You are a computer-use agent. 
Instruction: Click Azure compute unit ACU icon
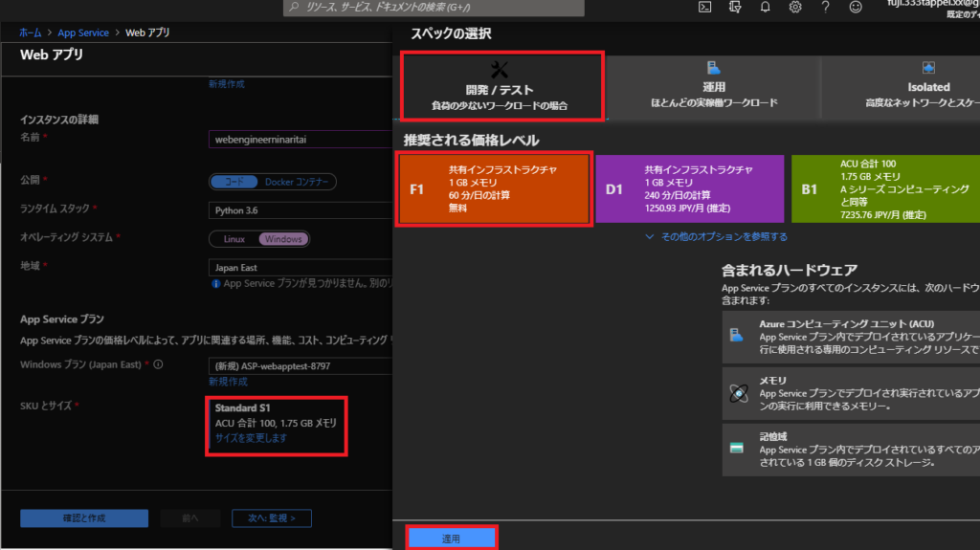737,335
